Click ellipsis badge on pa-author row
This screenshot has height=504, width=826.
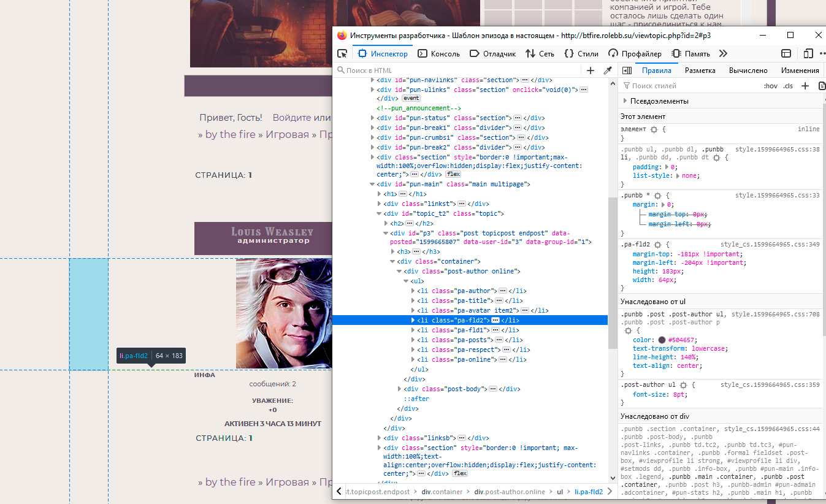(x=502, y=291)
